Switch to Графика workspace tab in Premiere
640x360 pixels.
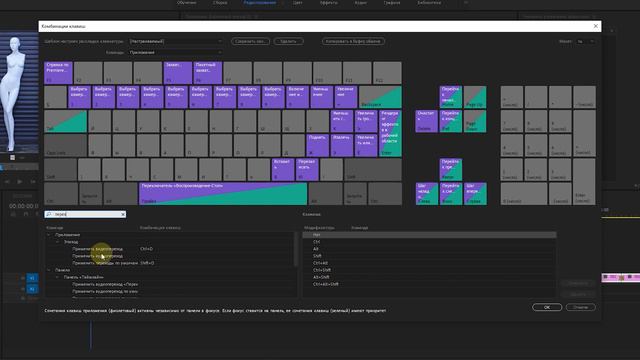coord(391,3)
